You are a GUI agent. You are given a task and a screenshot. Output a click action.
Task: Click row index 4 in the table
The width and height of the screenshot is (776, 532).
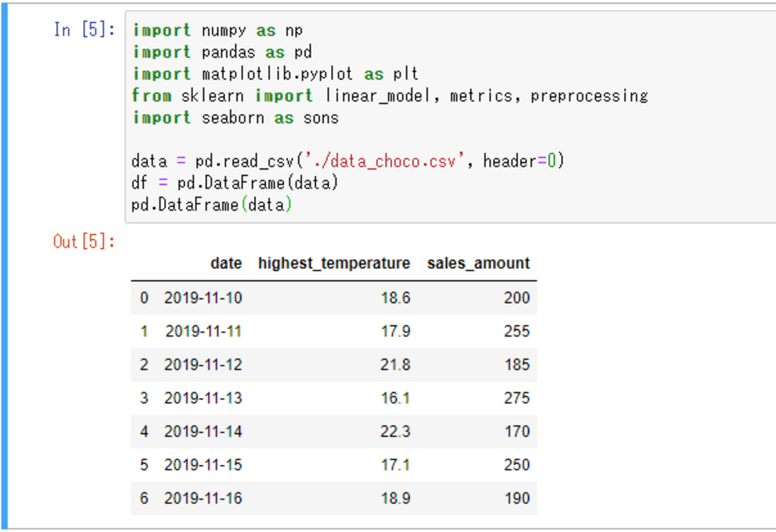(x=144, y=432)
